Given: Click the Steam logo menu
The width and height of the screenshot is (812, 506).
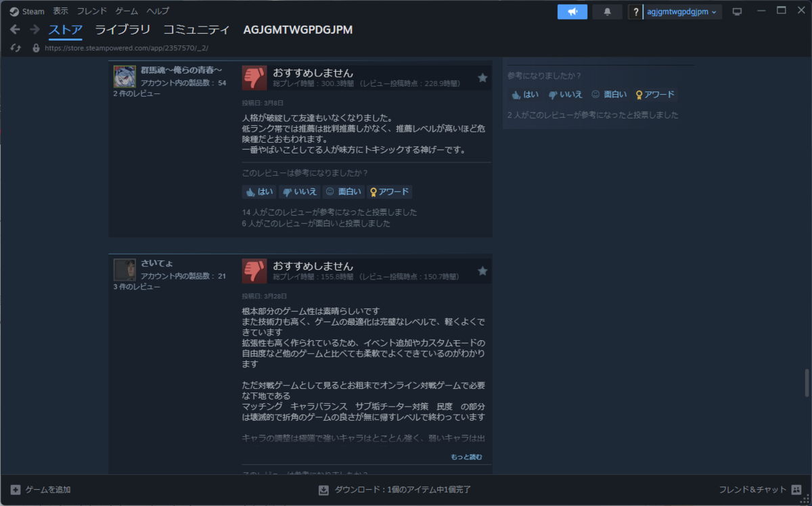Looking at the screenshot, I should point(27,11).
